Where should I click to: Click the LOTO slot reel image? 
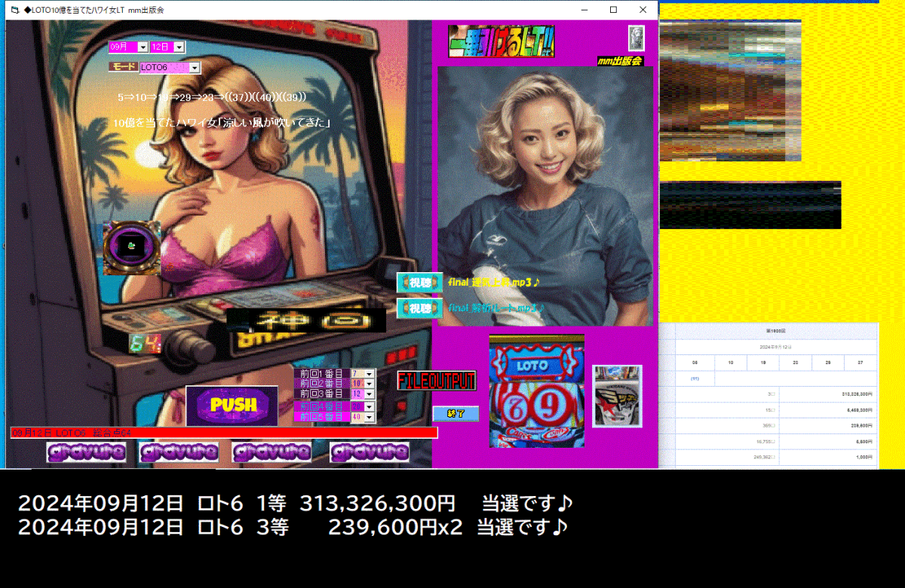(537, 390)
